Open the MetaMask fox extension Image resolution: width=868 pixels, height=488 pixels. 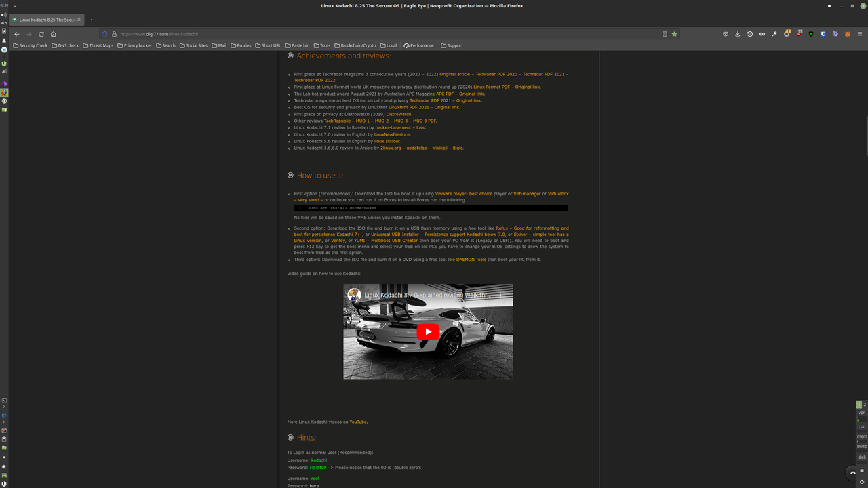click(x=848, y=34)
